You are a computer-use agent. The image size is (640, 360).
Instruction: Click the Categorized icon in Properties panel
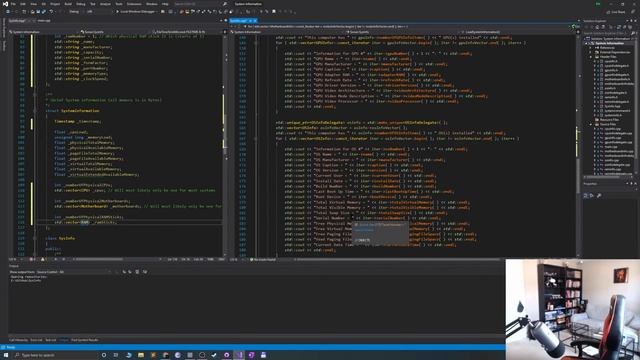click(x=586, y=196)
